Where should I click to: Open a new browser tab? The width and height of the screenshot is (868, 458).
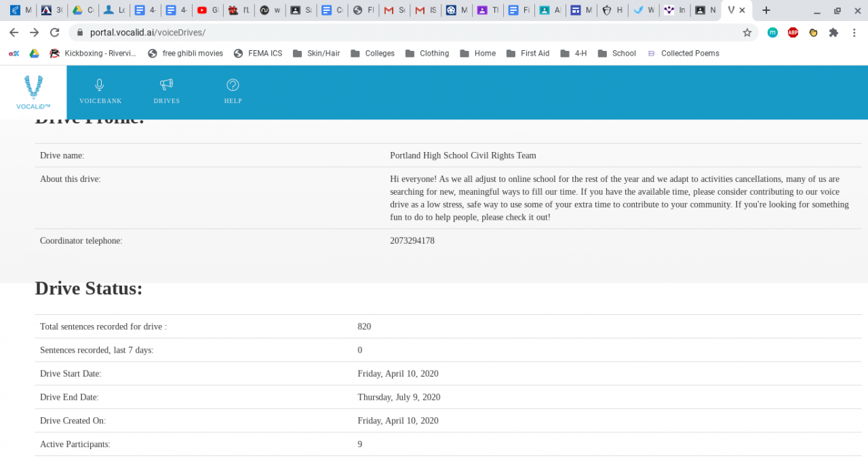(766, 10)
